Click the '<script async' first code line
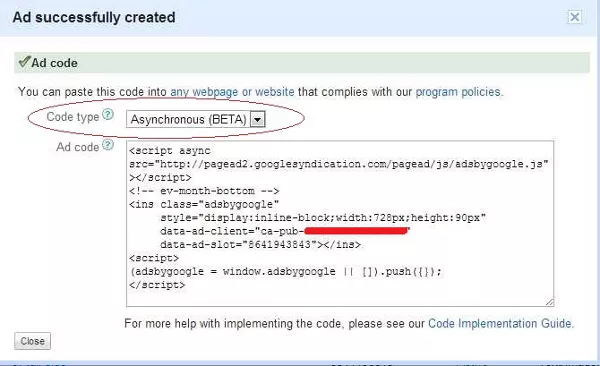The height and width of the screenshot is (366, 600). 170,151
